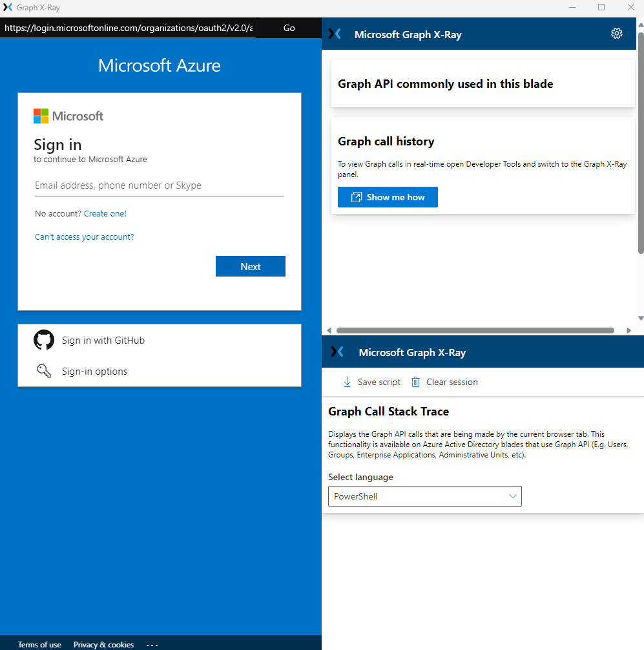Image resolution: width=644 pixels, height=650 pixels.
Task: Click the Select language label
Action: (360, 477)
